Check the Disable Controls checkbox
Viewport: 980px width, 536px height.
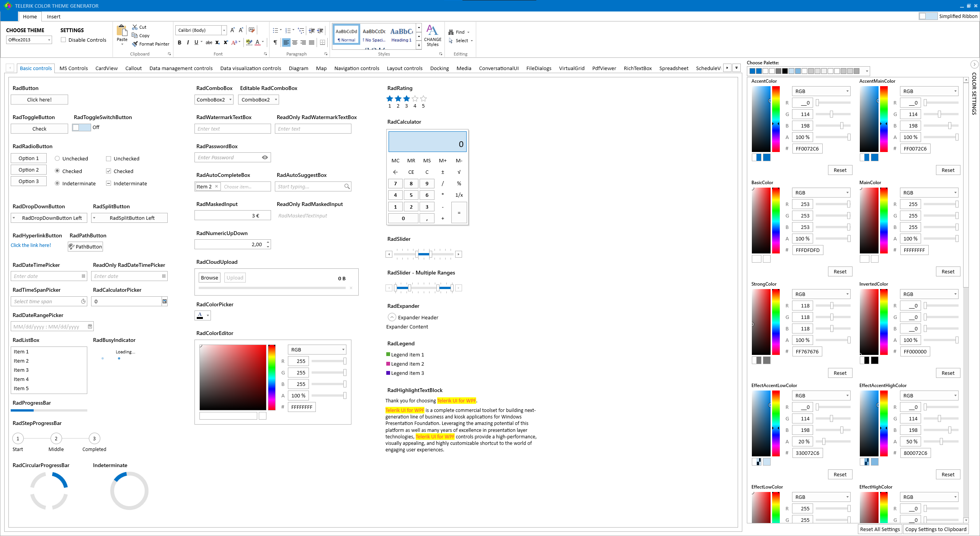[x=64, y=40]
